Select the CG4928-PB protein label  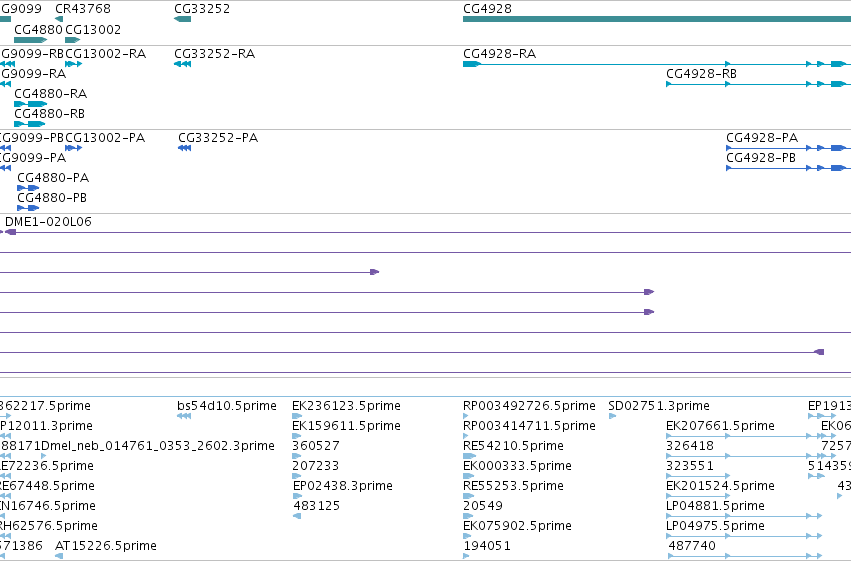click(x=761, y=158)
